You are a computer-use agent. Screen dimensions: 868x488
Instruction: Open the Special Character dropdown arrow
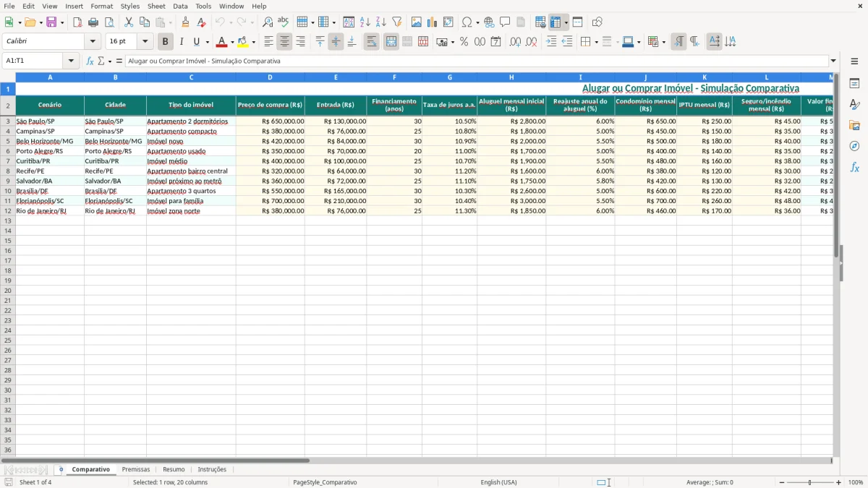(x=477, y=22)
